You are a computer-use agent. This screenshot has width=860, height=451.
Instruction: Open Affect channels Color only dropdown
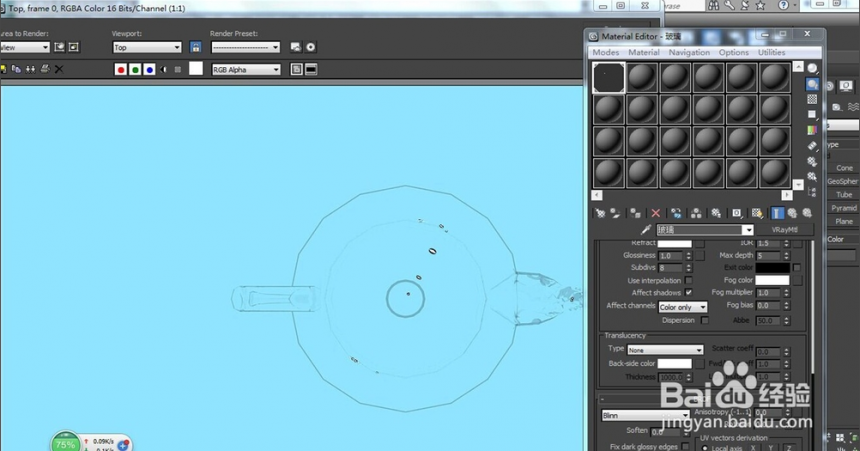[x=682, y=307]
